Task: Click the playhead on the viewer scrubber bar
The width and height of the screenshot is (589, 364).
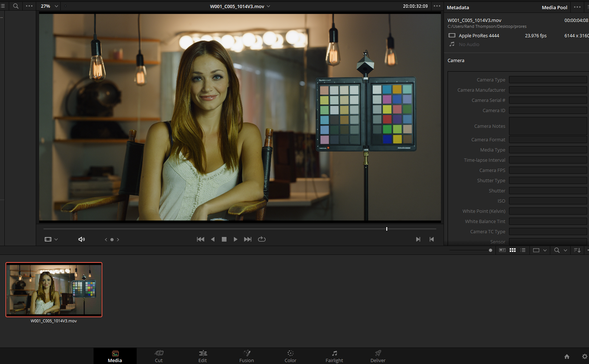Action: [x=387, y=229]
